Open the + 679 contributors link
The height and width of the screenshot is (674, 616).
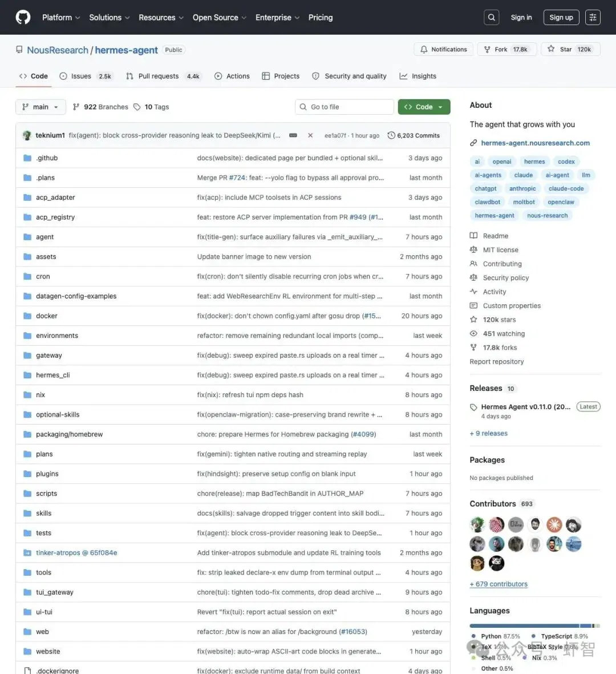tap(499, 584)
